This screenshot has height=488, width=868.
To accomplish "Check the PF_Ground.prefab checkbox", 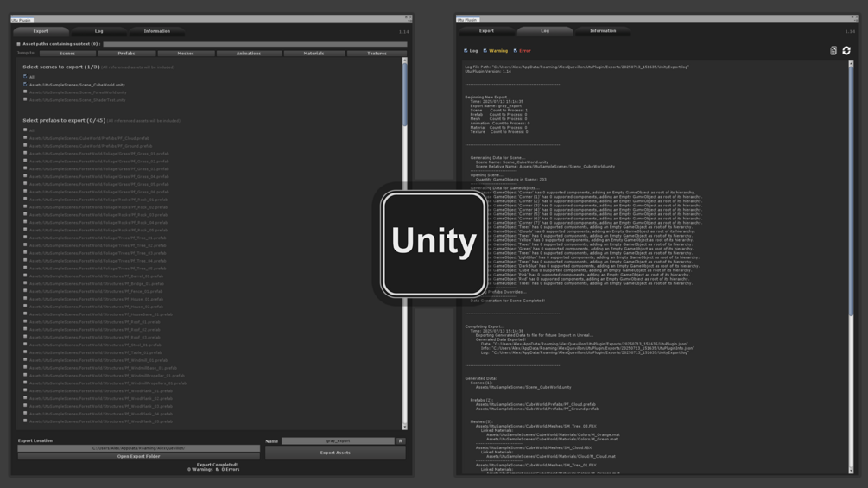I will click(25, 145).
